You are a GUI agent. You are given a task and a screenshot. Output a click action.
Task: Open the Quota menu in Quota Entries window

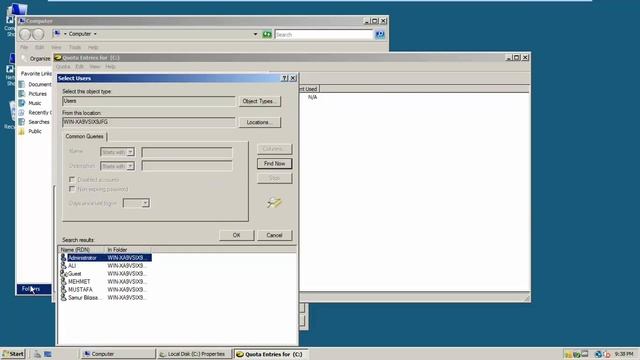63,67
